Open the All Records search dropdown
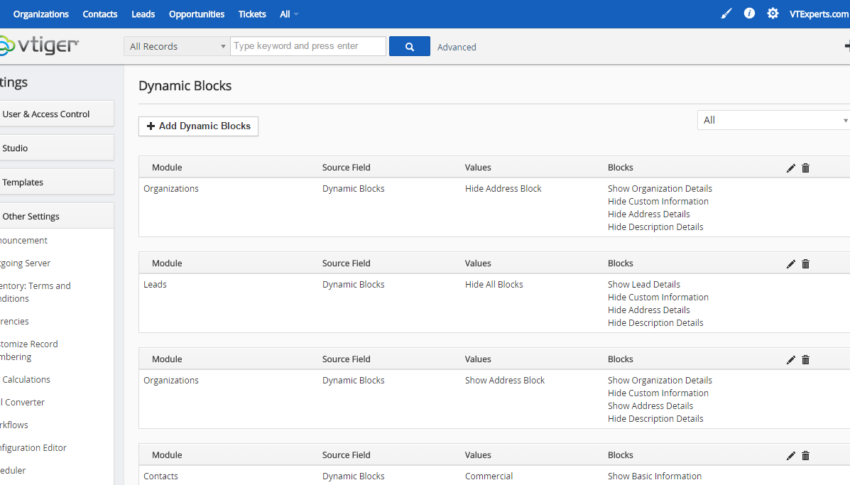 coord(176,47)
